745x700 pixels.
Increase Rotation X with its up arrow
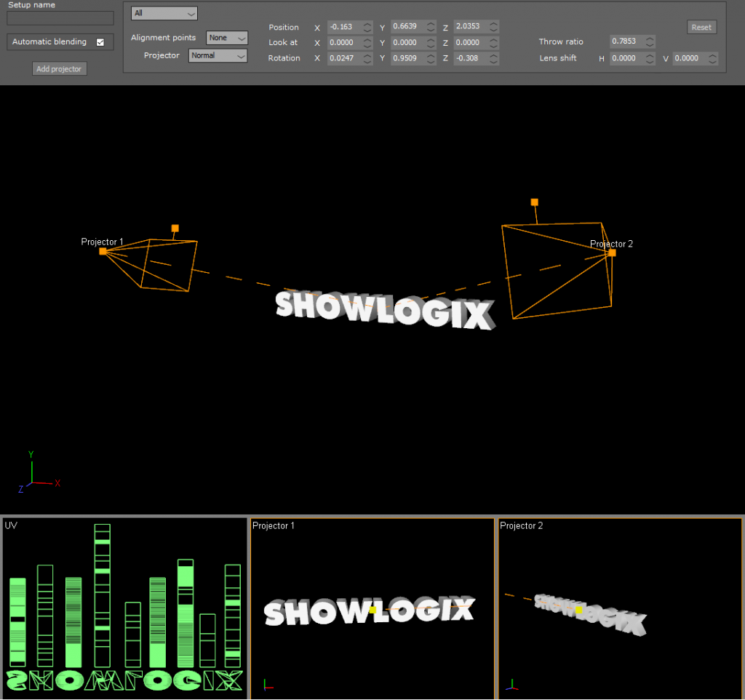pos(367,55)
